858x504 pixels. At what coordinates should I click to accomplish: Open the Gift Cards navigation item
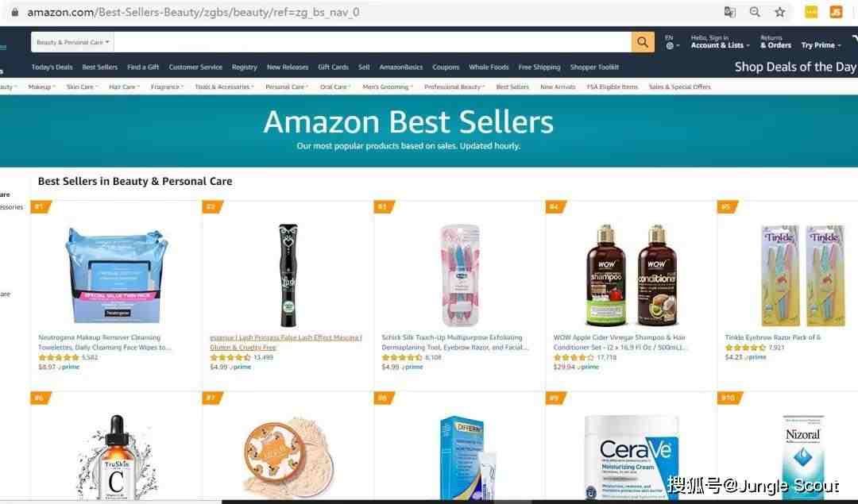(x=333, y=67)
